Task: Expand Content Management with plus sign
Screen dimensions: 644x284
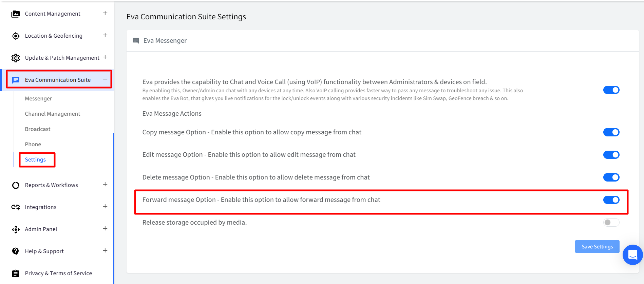Action: tap(105, 13)
